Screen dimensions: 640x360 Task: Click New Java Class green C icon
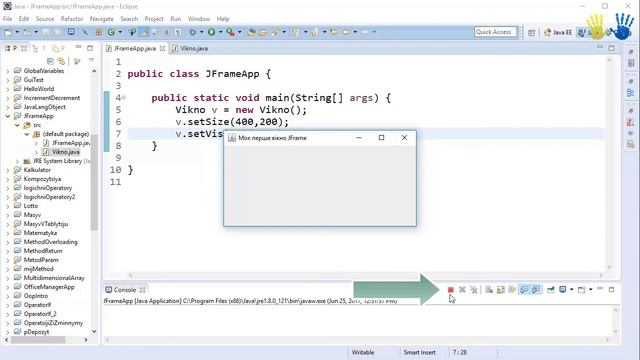111,32
